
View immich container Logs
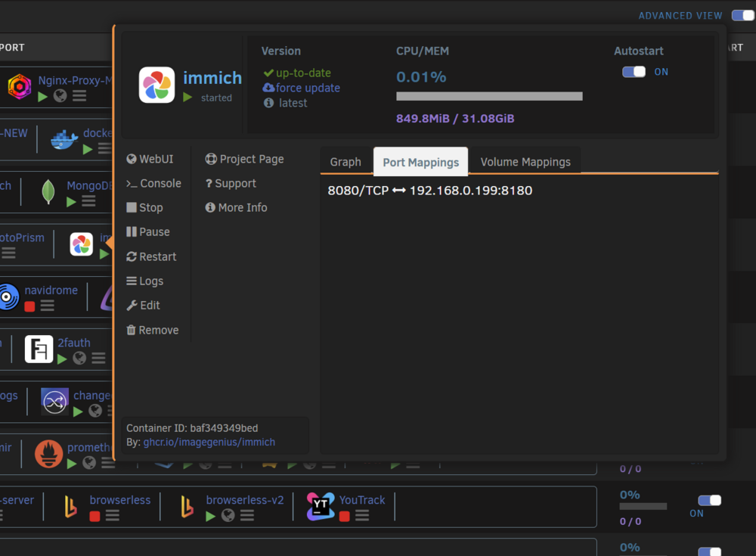click(144, 281)
